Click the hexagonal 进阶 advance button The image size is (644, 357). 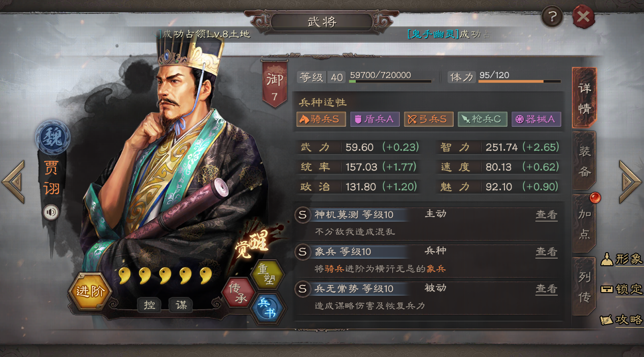(90, 291)
